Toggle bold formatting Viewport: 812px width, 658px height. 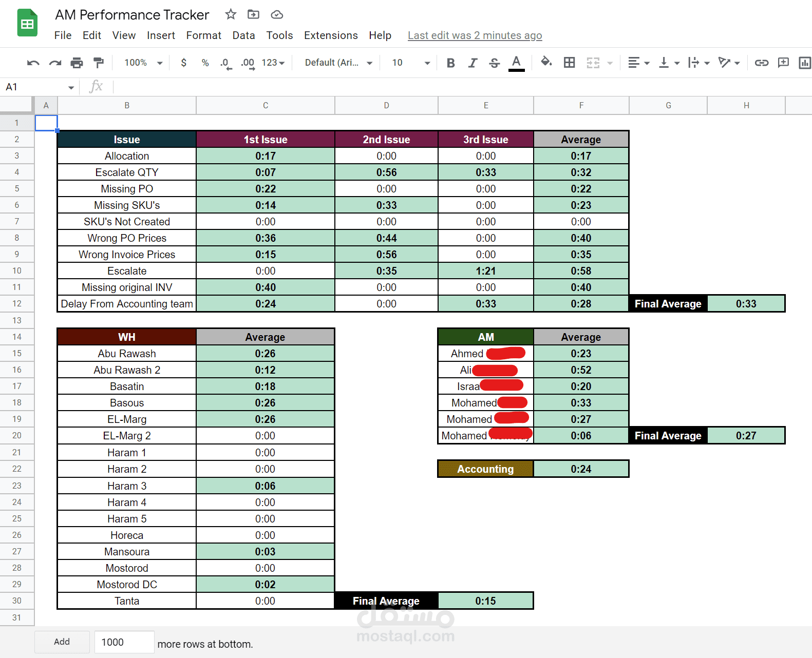450,63
